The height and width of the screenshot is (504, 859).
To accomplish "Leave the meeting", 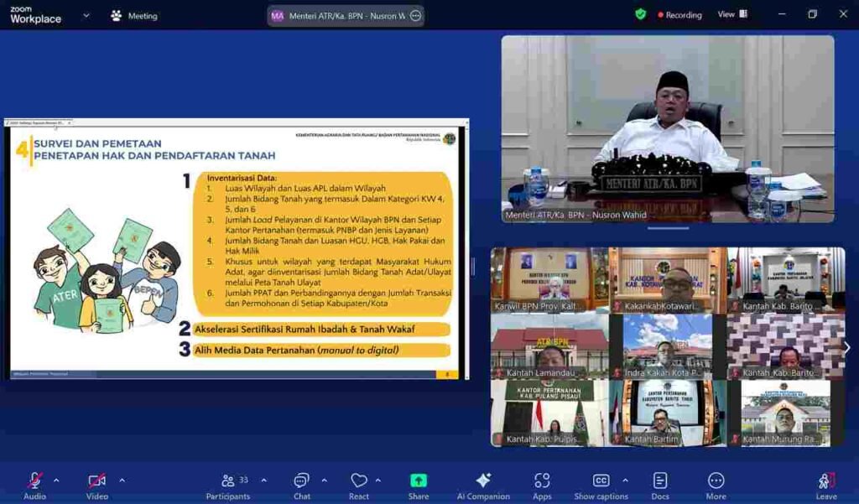I will pos(826,485).
